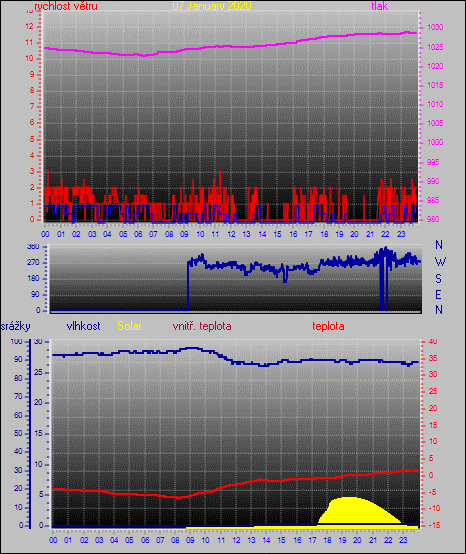Click the magenta 'tlak' pressure label
This screenshot has height=554, width=466.
(x=380, y=6)
